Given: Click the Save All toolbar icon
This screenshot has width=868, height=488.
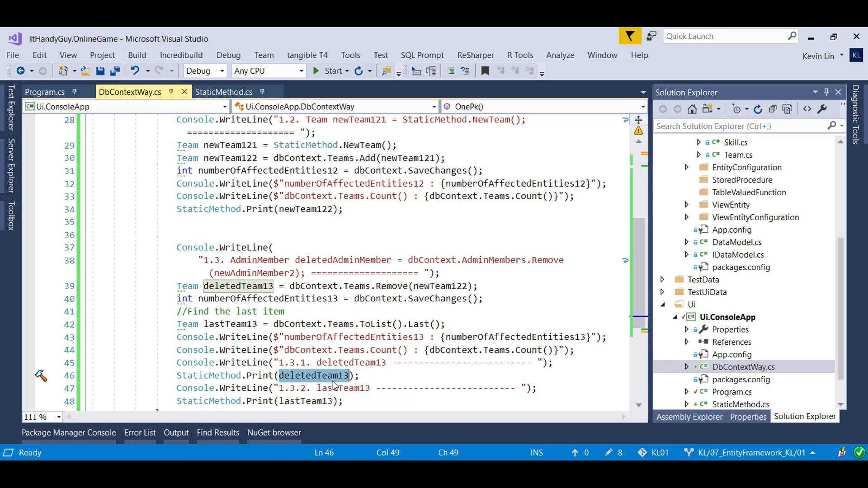Looking at the screenshot, I should (115, 71).
